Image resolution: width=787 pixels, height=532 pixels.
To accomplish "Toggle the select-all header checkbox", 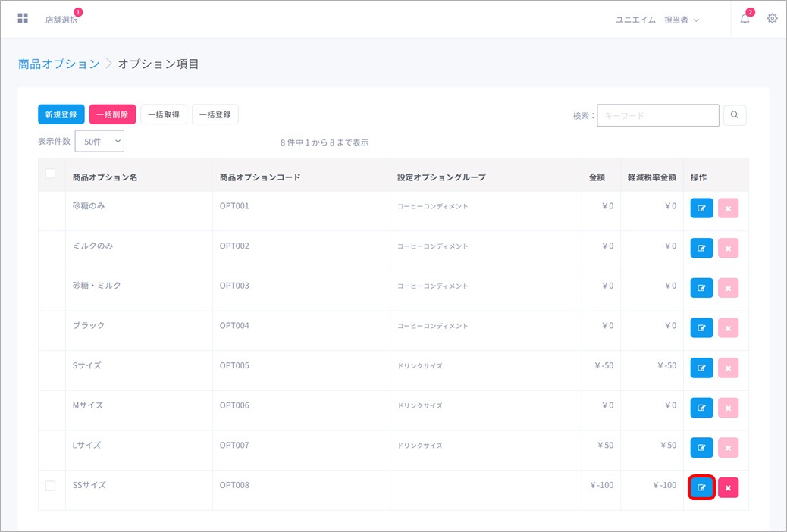I will (x=51, y=174).
